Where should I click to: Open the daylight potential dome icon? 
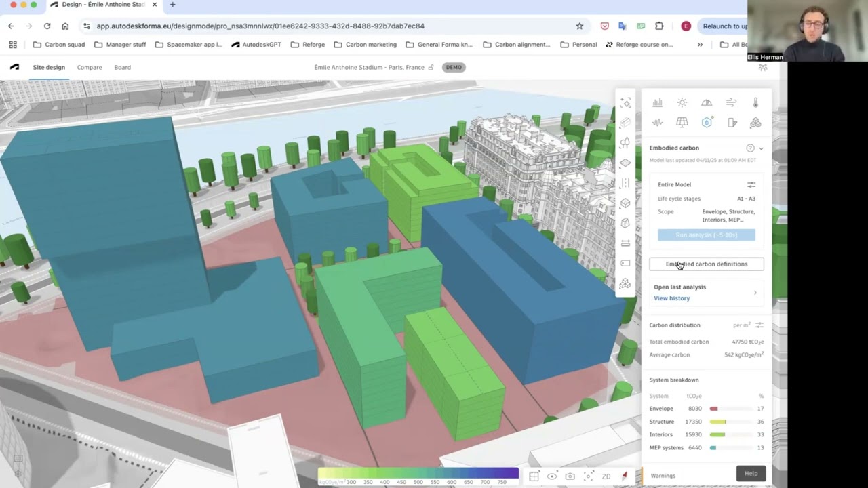[707, 102]
